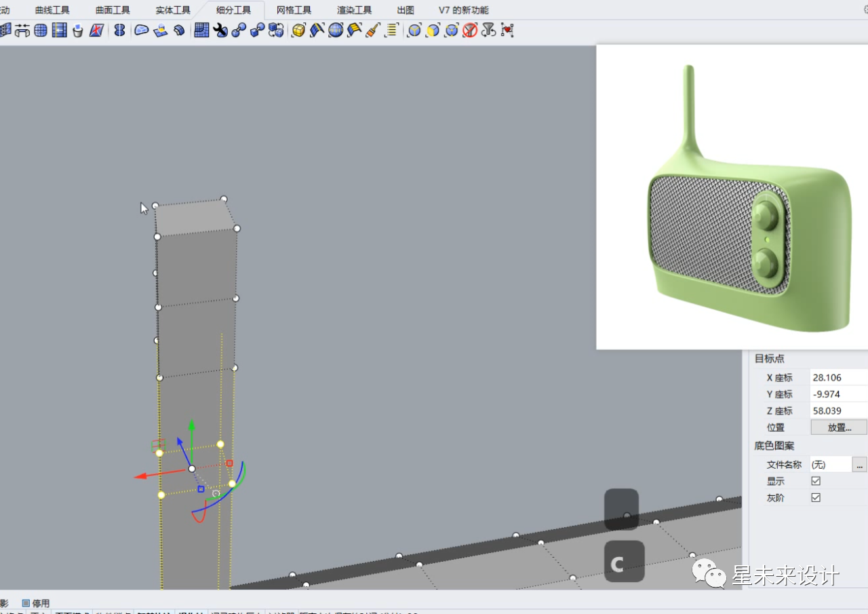Open the V7 的新功能 tab
This screenshot has width=868, height=614.
463,10
